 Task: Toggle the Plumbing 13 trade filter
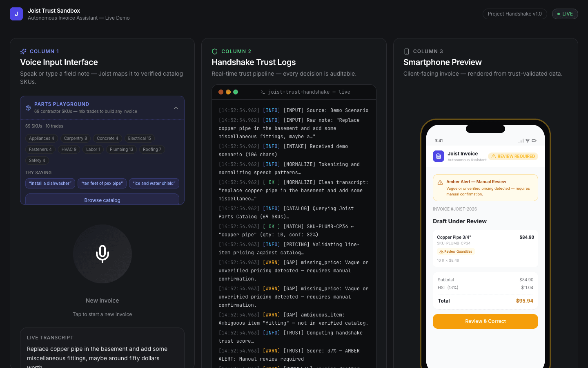pyautogui.click(x=122, y=150)
